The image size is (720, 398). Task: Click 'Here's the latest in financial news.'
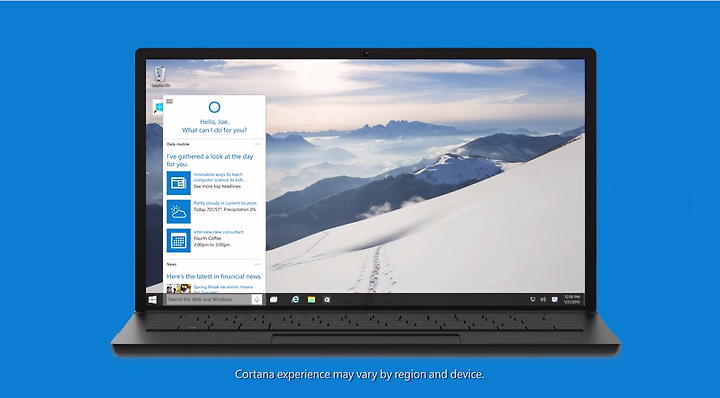tap(214, 276)
